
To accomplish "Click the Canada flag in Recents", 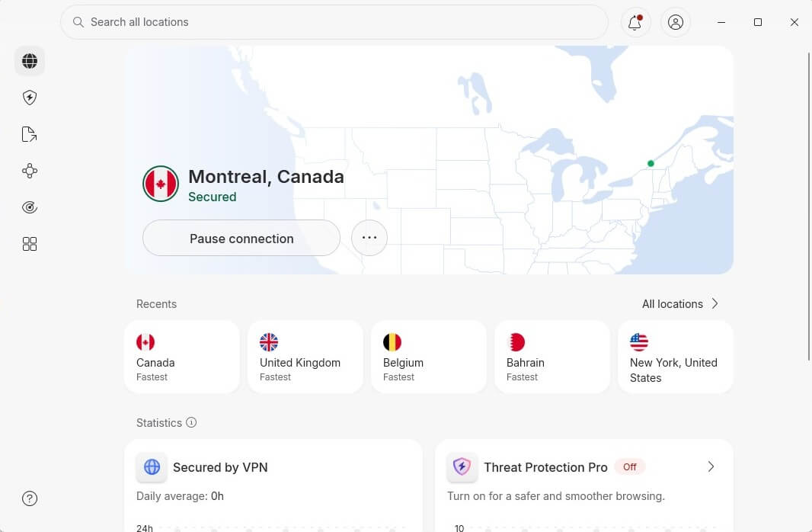I will point(145,342).
